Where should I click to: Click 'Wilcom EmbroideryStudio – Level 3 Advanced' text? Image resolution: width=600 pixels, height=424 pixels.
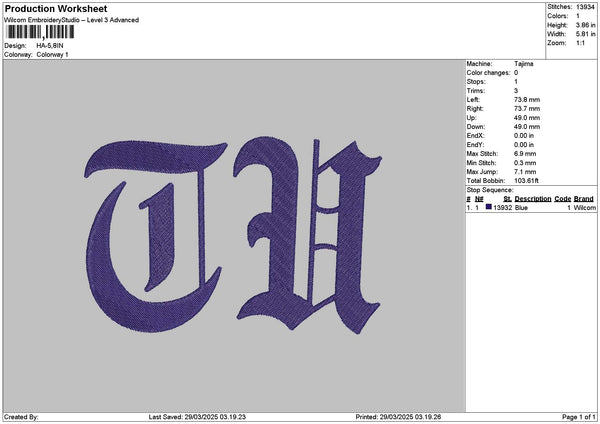72,20
